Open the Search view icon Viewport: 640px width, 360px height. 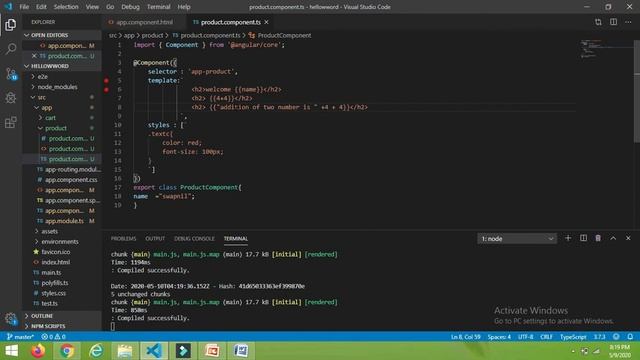click(11, 49)
